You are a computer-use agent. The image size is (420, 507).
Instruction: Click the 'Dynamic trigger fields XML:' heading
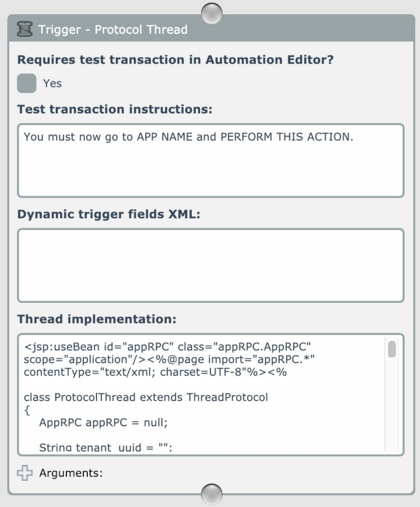[x=109, y=214]
